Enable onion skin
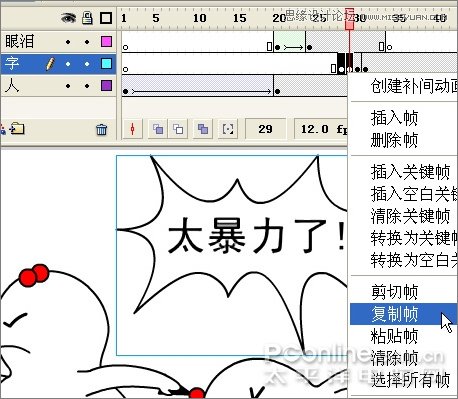 click(158, 129)
